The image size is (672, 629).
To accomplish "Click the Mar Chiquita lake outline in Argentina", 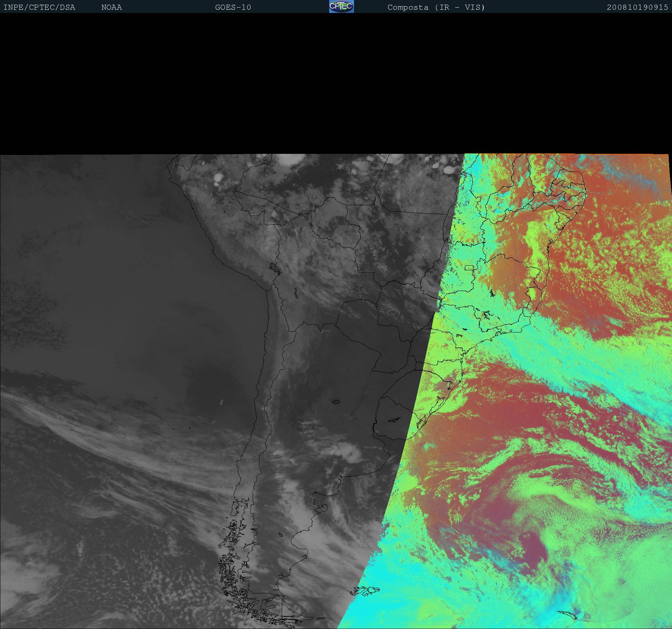I will click(336, 402).
